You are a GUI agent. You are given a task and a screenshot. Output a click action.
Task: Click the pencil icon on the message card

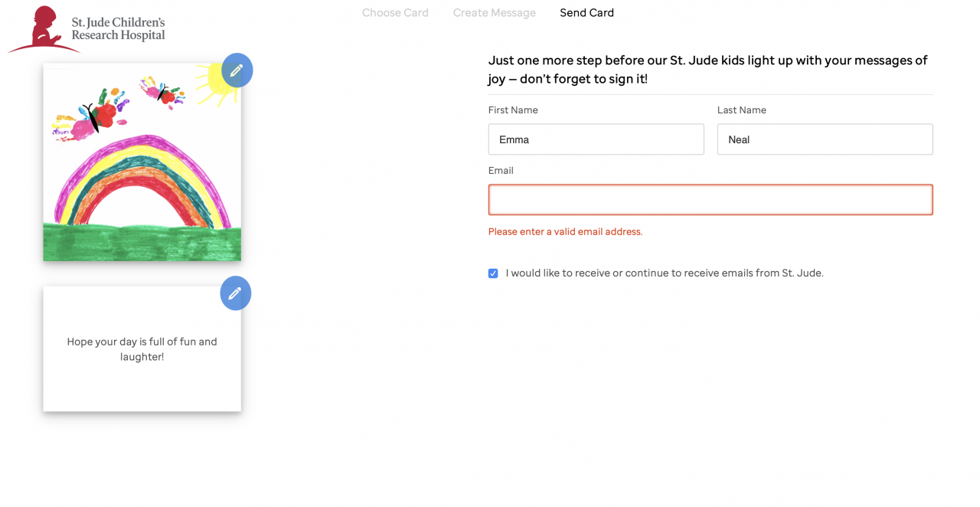[x=235, y=293]
